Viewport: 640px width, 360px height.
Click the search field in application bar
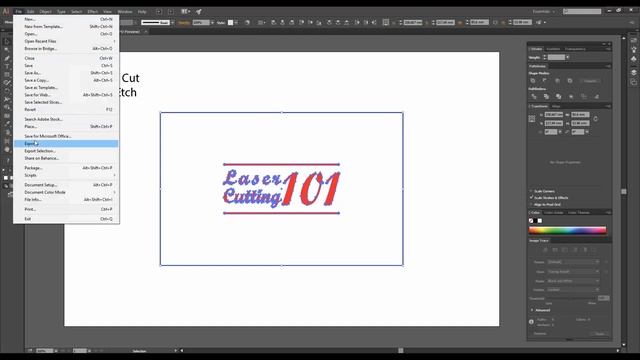(x=582, y=11)
